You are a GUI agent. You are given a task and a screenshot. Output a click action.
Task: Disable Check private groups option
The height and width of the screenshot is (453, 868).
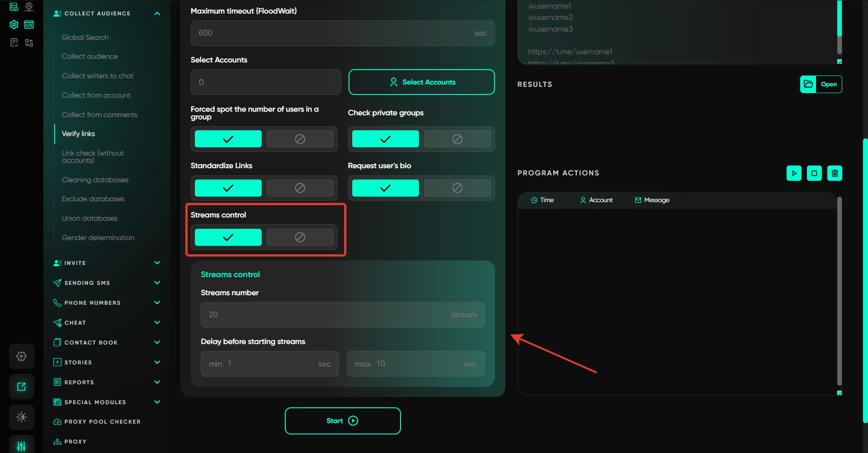[x=457, y=139]
